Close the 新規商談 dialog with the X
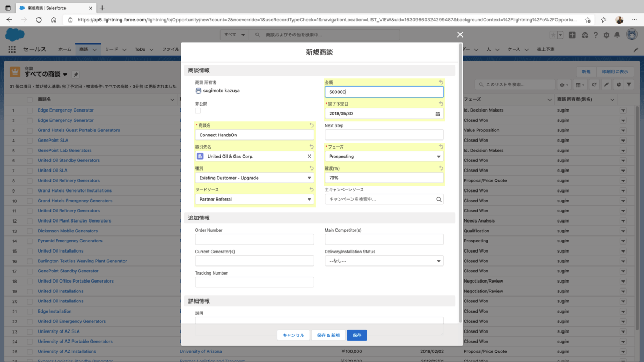This screenshot has height=362, width=644. (460, 34)
